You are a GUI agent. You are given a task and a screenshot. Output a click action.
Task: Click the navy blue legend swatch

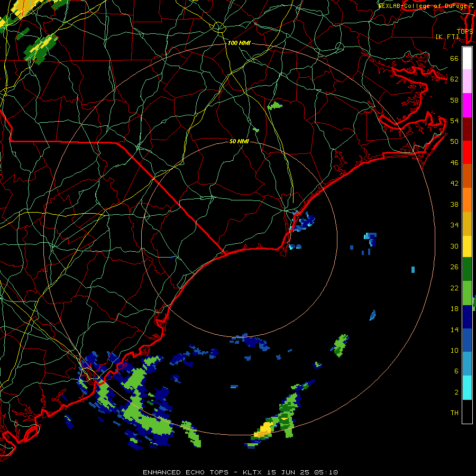click(467, 317)
